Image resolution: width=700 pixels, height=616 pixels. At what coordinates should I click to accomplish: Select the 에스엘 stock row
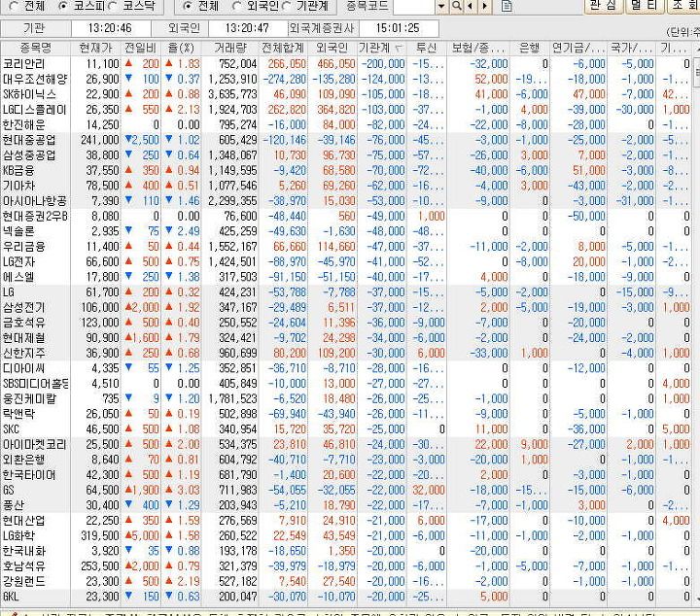(x=346, y=277)
